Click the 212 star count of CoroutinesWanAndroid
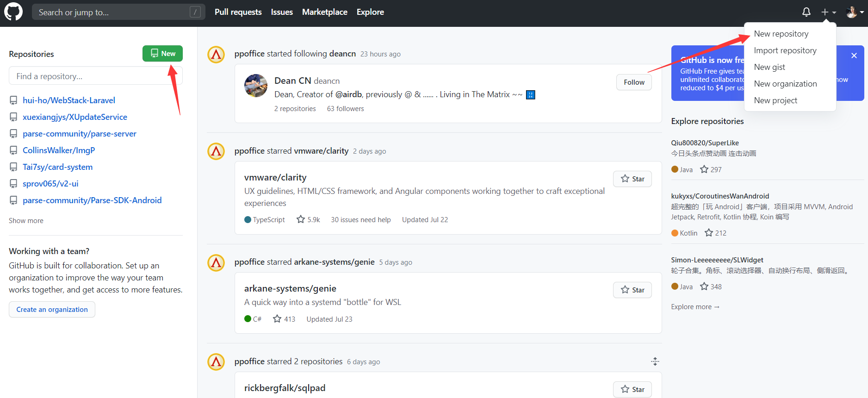Viewport: 868px width, 398px height. pos(715,233)
